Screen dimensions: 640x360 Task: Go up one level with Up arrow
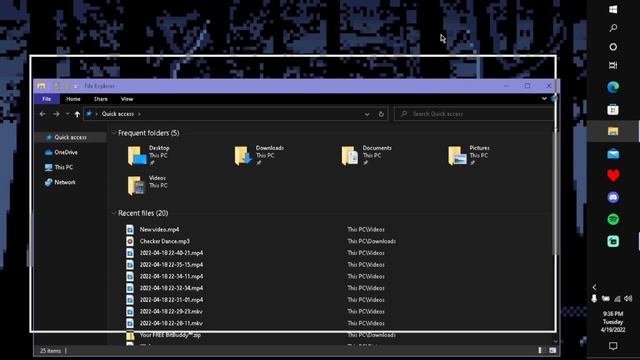(x=77, y=114)
